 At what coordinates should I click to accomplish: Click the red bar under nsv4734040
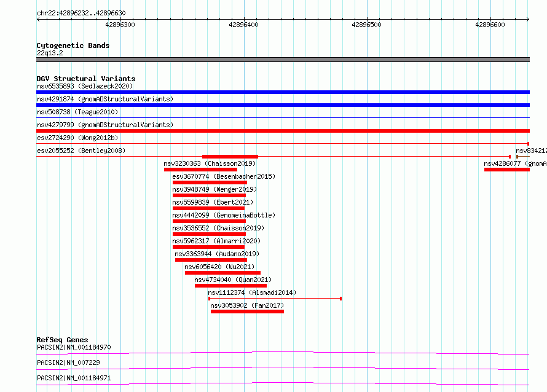click(230, 286)
